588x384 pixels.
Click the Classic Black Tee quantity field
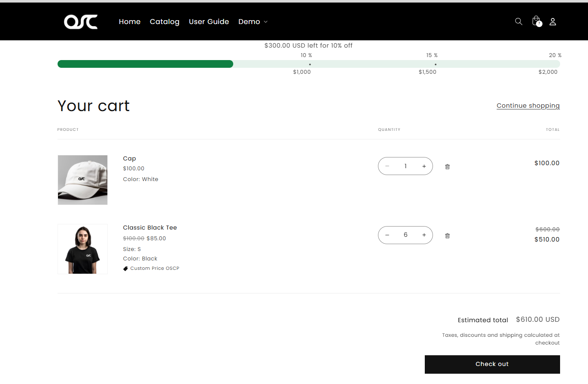[x=405, y=235]
